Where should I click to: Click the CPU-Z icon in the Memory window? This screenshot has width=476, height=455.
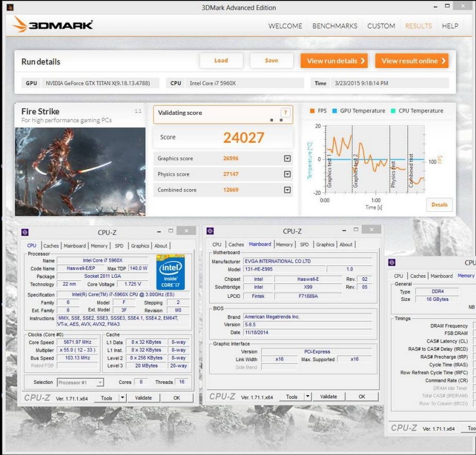pyautogui.click(x=392, y=262)
